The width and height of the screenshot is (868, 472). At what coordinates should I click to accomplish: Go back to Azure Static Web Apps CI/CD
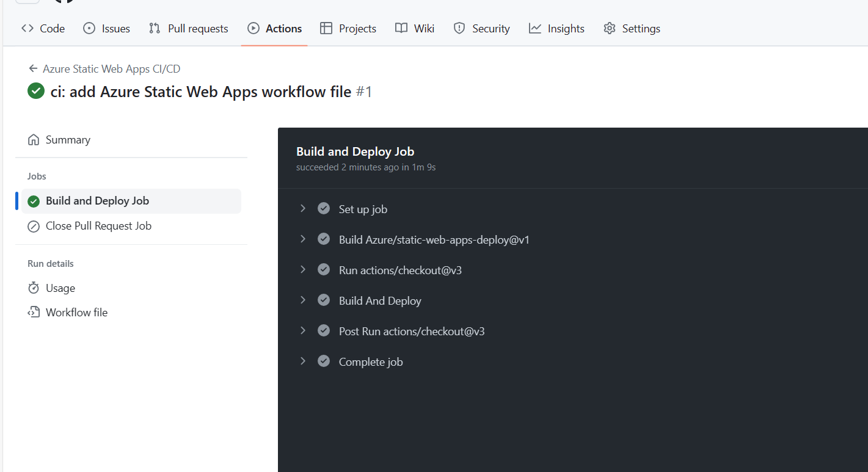coord(111,69)
